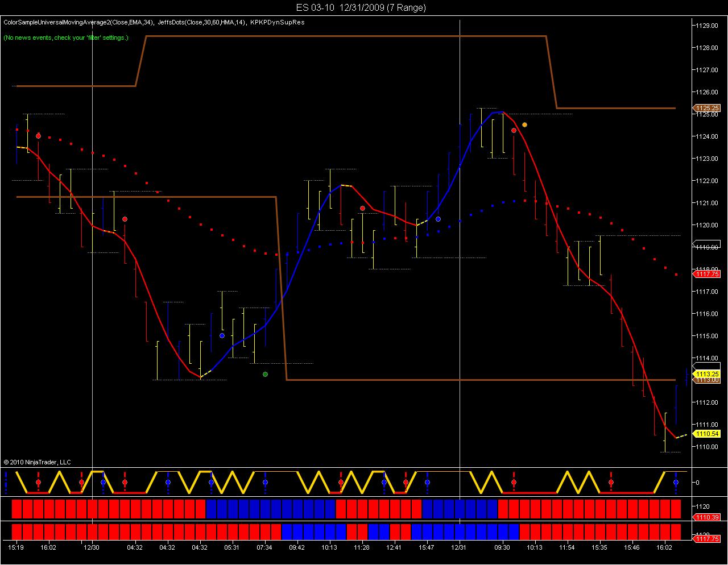Click the 09:42 time axis label
The height and width of the screenshot is (565, 728).
297,548
